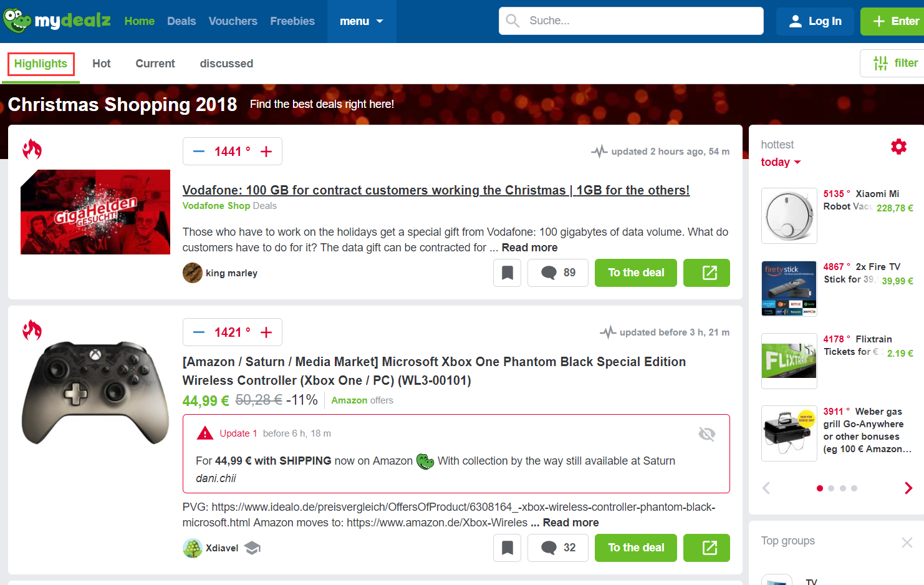Click Read more on the Xbox description

coord(570,523)
